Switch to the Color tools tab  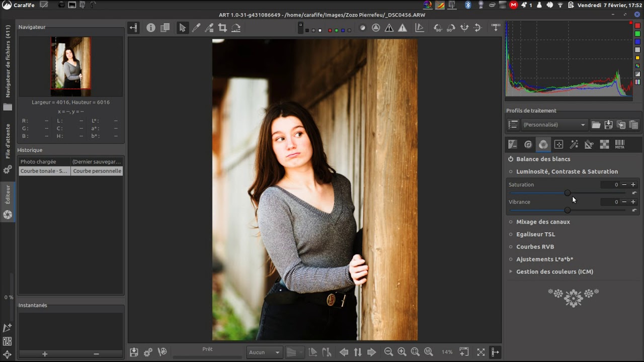coord(543,144)
